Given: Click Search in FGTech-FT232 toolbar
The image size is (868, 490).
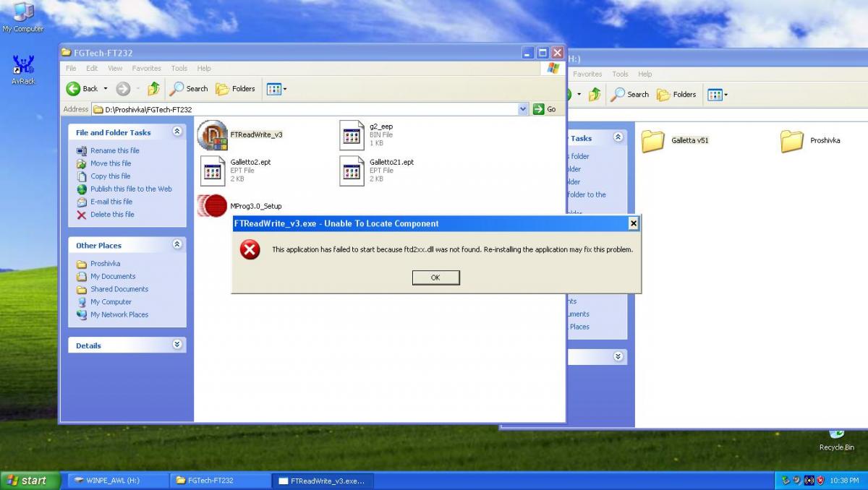Looking at the screenshot, I should coord(189,89).
